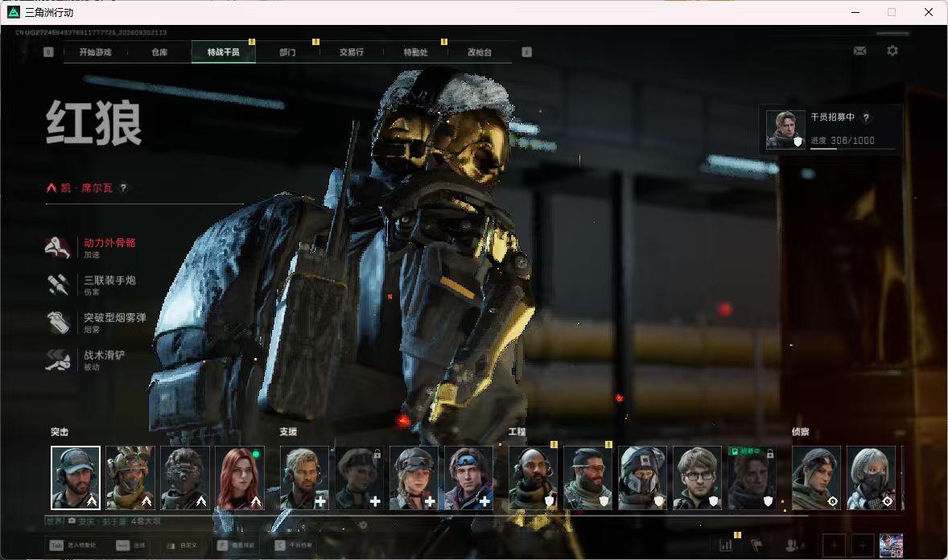Close the 三角洲行动 window
Viewport: 948px width, 560px height.
tap(929, 12)
